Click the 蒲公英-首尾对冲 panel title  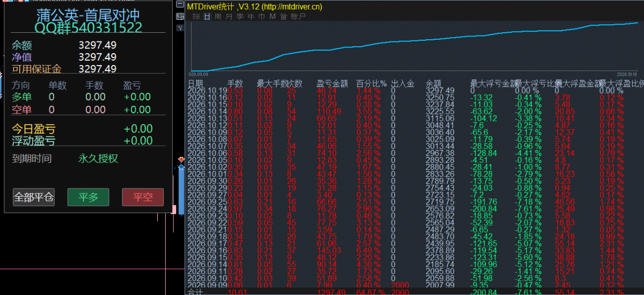pyautogui.click(x=89, y=16)
